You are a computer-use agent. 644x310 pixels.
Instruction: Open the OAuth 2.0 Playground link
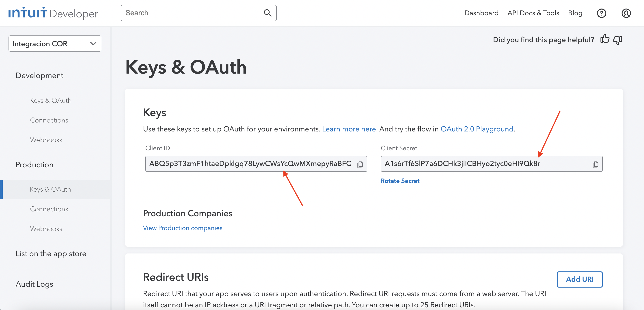(x=477, y=129)
